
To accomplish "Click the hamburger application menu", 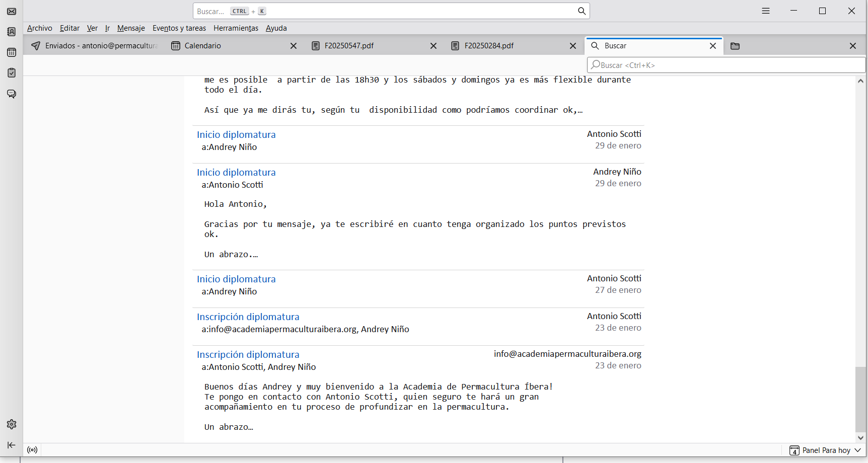I will (765, 11).
